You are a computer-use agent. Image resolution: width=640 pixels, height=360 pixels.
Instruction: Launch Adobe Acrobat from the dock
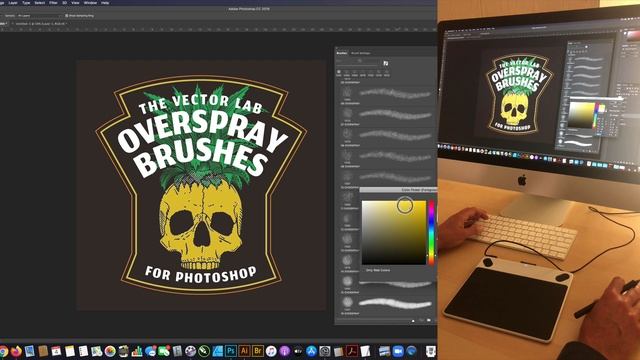pyautogui.click(x=352, y=351)
